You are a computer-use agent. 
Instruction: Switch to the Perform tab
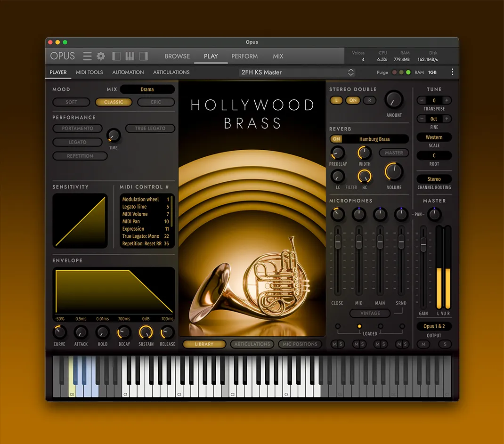(x=244, y=56)
